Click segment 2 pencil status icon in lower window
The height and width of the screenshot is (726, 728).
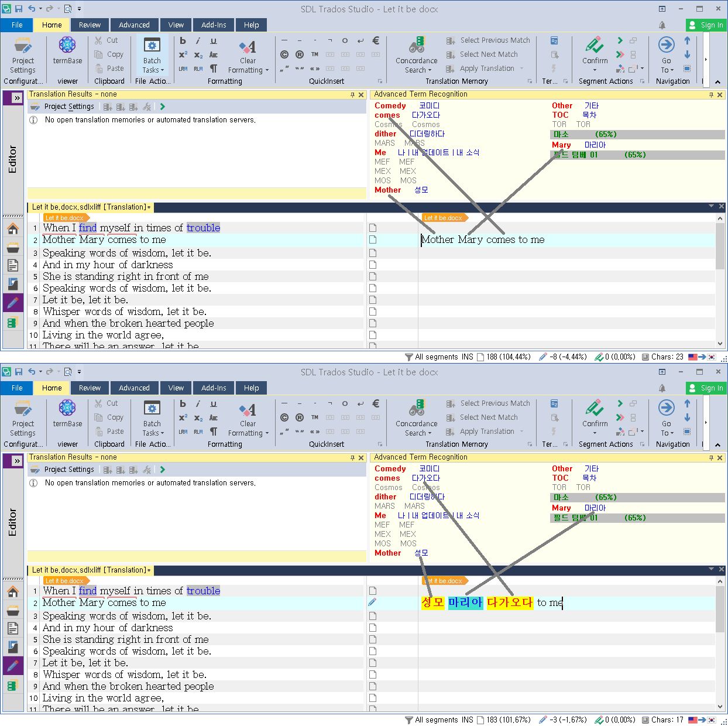[x=372, y=602]
